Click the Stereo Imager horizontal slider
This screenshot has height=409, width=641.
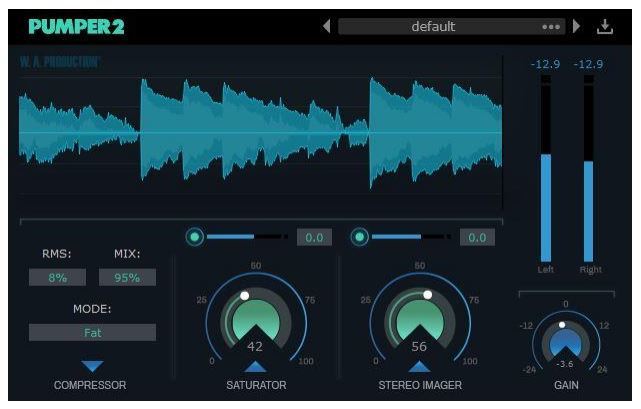pos(412,236)
